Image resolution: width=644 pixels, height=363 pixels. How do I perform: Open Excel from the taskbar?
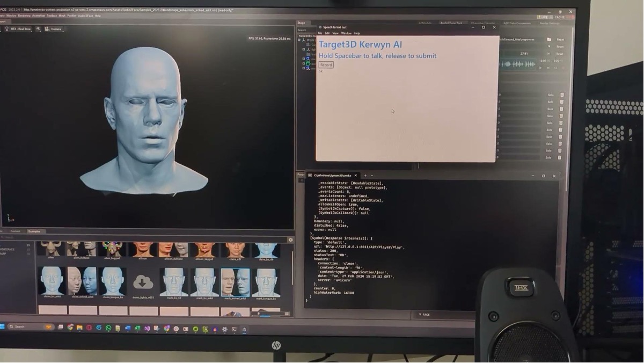(137, 329)
